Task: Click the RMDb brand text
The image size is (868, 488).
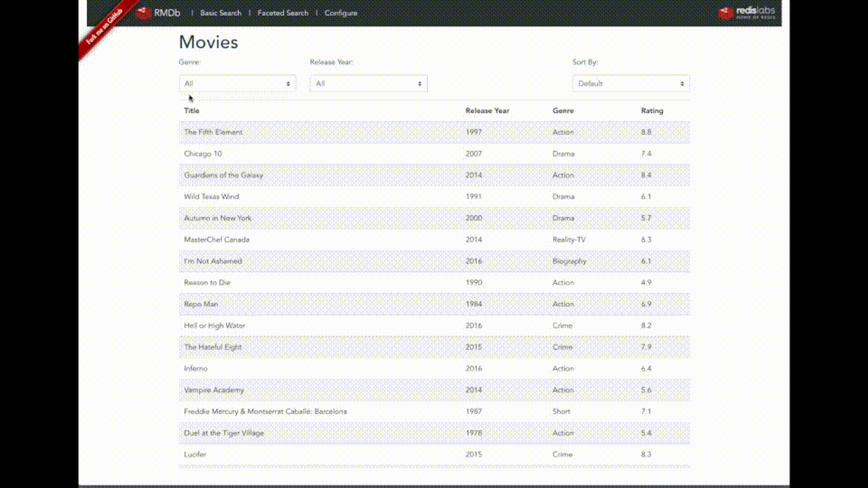Action: [x=167, y=13]
